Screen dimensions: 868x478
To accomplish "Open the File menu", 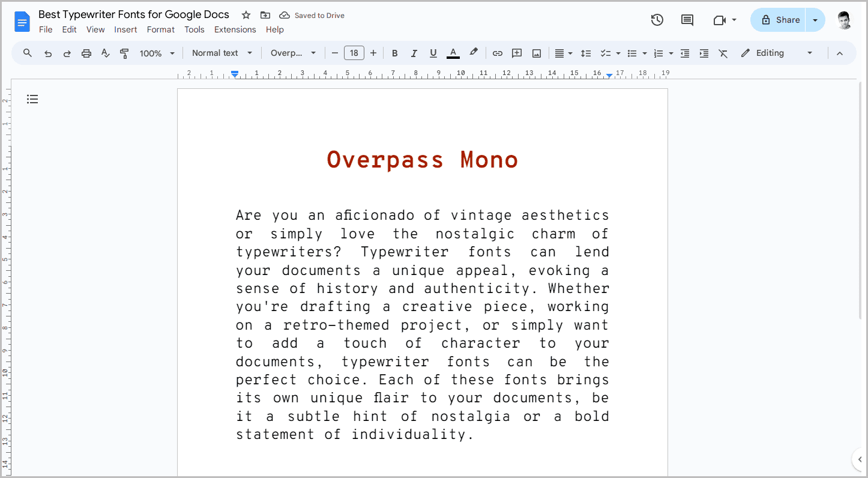I will pyautogui.click(x=46, y=29).
